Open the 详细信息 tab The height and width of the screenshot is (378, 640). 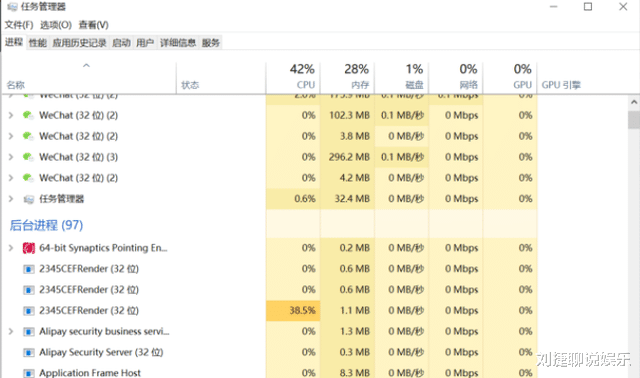point(178,43)
